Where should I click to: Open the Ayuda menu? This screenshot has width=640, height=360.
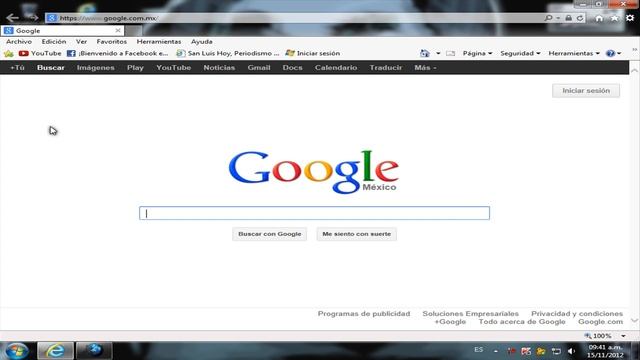pyautogui.click(x=202, y=42)
